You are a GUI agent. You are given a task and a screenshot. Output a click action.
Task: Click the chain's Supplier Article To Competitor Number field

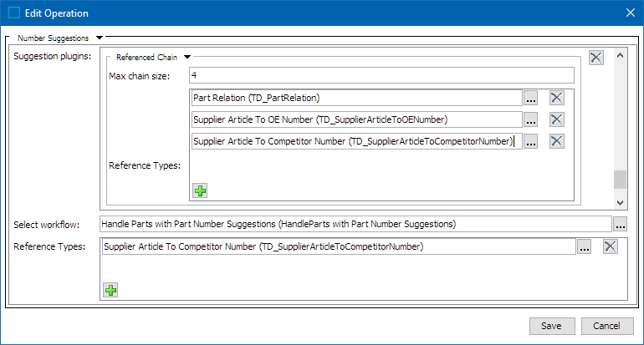[357, 141]
